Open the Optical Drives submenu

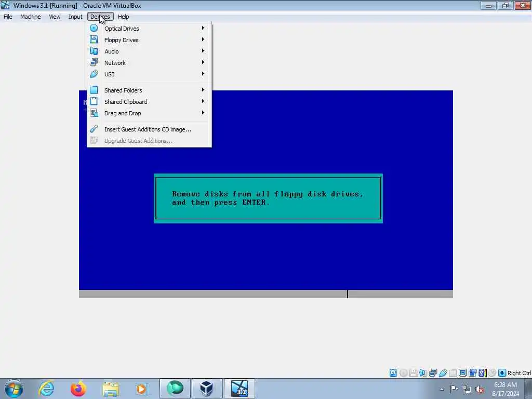(149, 29)
